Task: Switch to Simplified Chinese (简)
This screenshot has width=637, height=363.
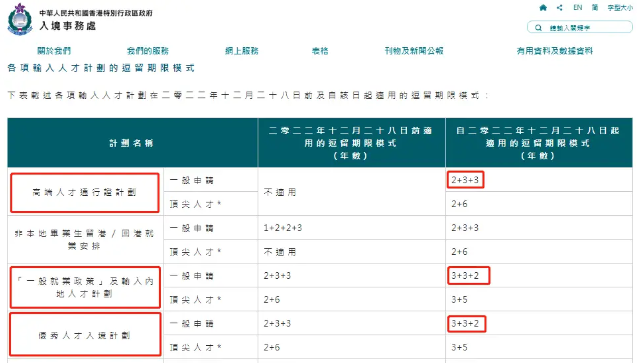Action: pos(595,7)
